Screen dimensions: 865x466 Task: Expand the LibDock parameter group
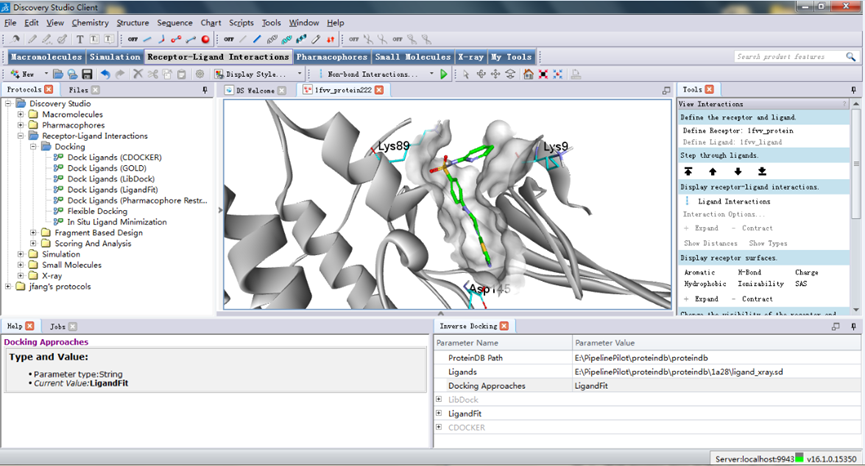pyautogui.click(x=439, y=399)
